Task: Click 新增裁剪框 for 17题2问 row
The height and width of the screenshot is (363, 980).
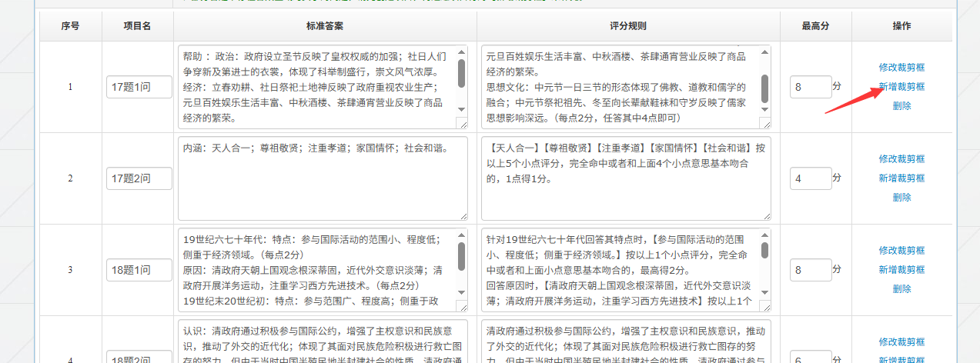Action: (901, 178)
